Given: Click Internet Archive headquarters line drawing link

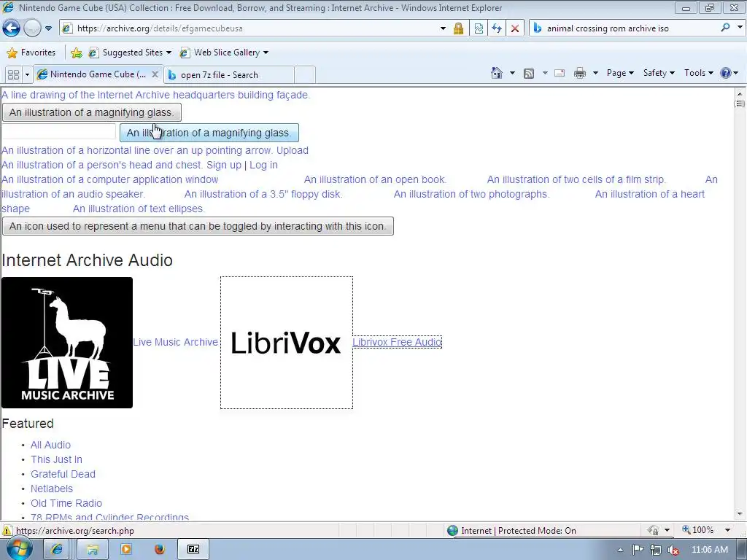Looking at the screenshot, I should point(156,95).
